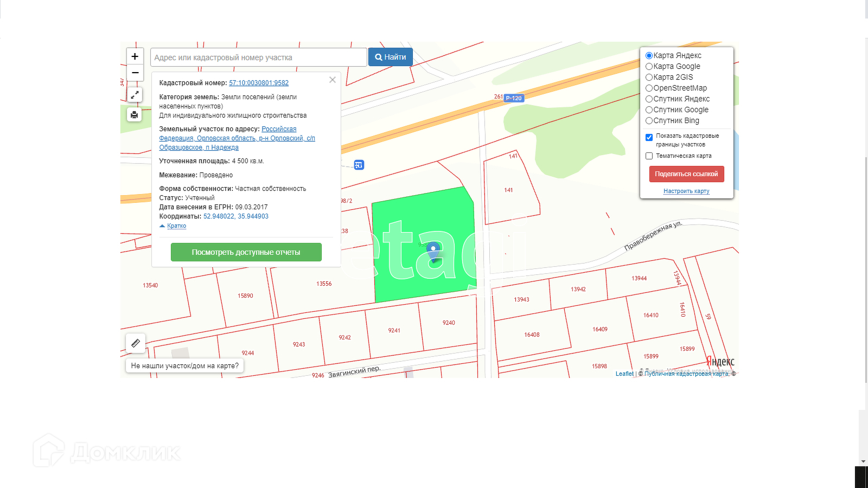This screenshot has width=868, height=488.
Task: Enable Тематическая карта checkbox
Action: point(649,156)
